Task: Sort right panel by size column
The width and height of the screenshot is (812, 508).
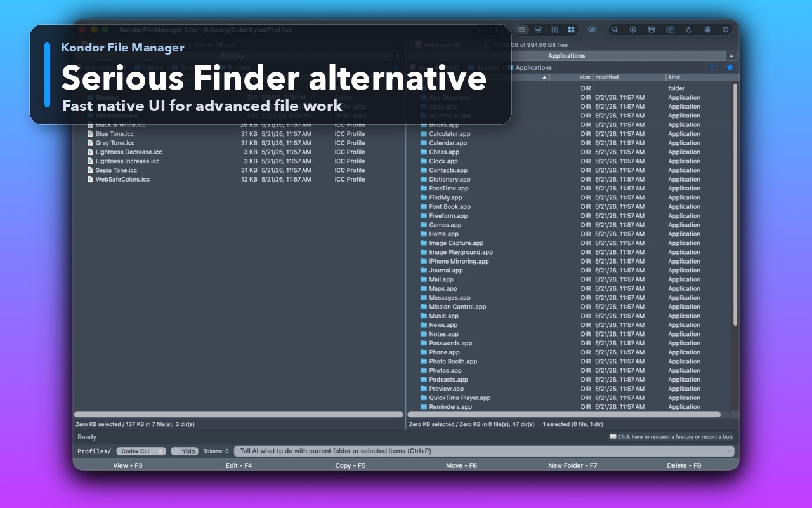Action: pos(585,77)
